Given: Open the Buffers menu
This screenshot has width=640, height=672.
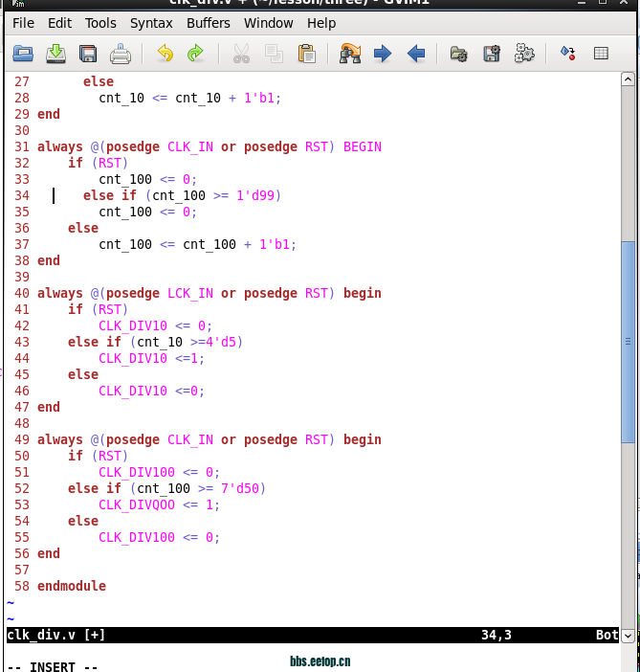Looking at the screenshot, I should (x=209, y=23).
